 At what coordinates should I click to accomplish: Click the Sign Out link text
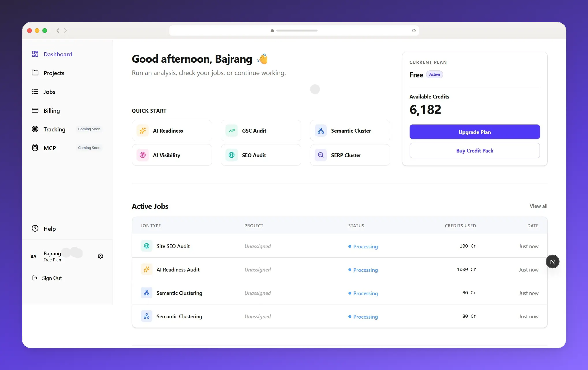52,278
